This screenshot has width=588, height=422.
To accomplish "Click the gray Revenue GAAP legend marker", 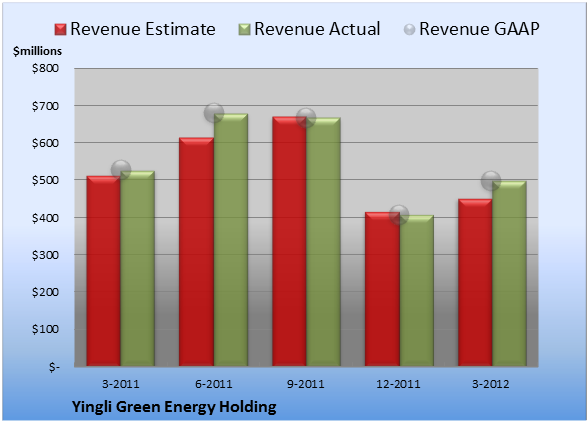I will click(410, 30).
